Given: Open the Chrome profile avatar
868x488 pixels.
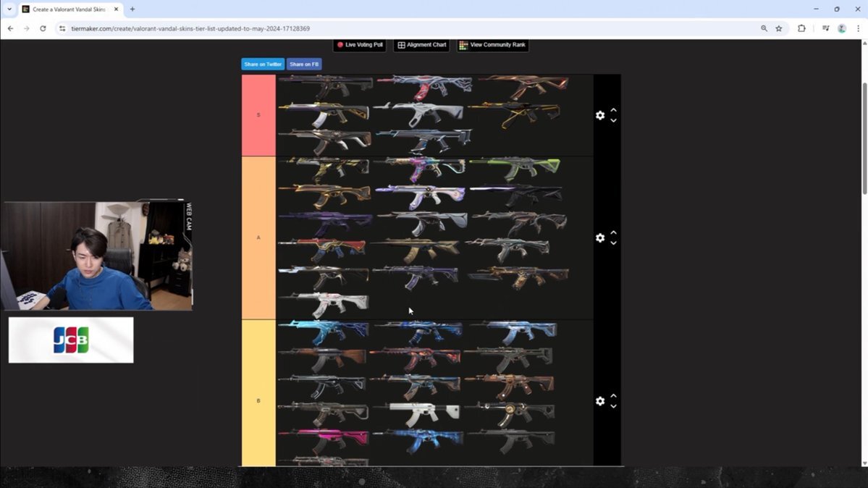Looking at the screenshot, I should click(x=842, y=28).
